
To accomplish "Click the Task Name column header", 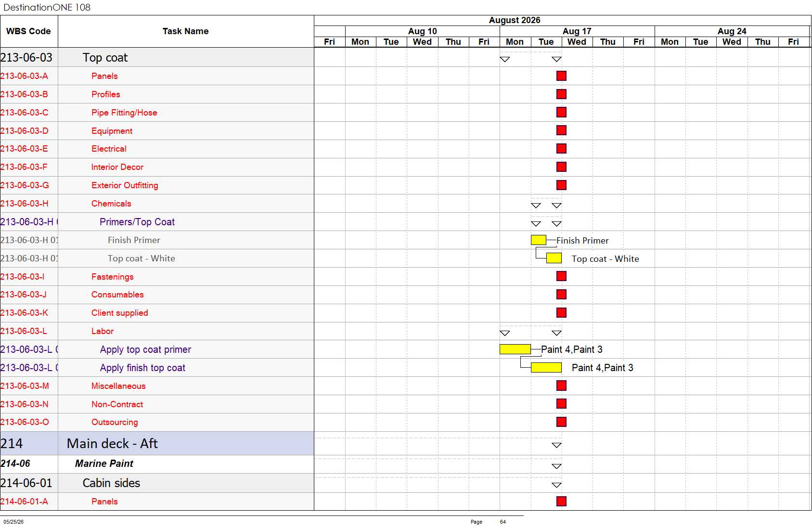I will pos(186,31).
